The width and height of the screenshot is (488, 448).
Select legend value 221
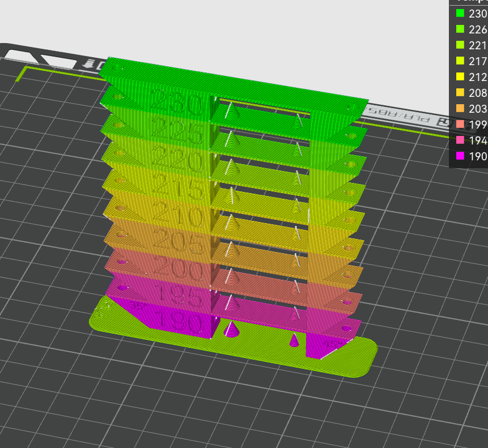pyautogui.click(x=478, y=45)
